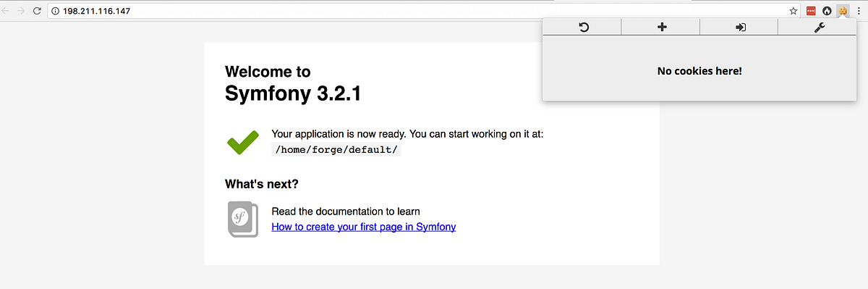Open the red password manager extension icon
Viewport: 868px width, 289px height.
(811, 11)
